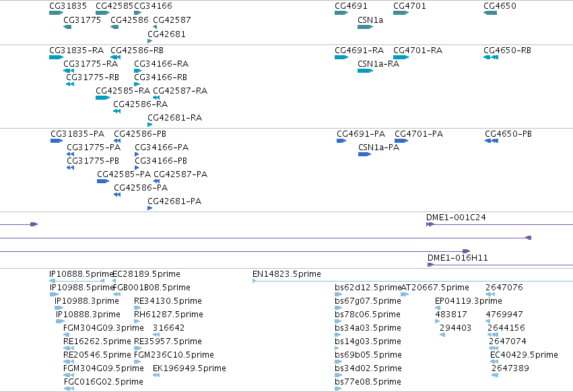The height and width of the screenshot is (392, 573).
Task: Pick protein CSN1a-PA
Action: pos(378,148)
